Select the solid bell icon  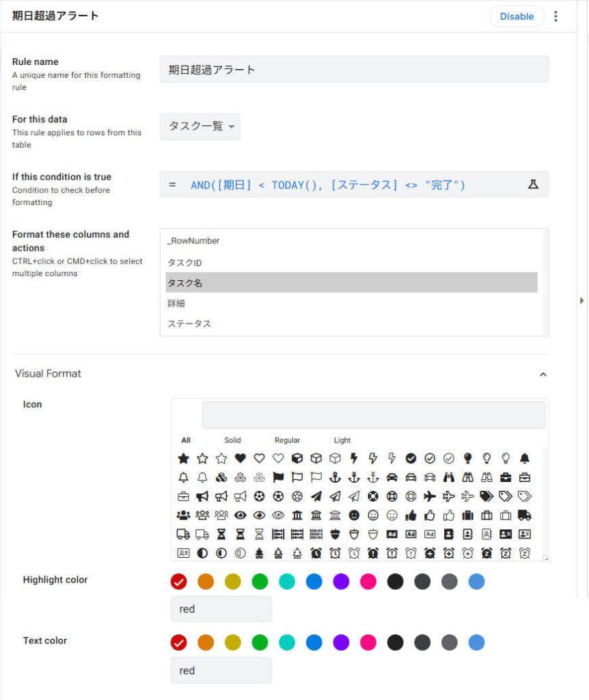pyautogui.click(x=525, y=459)
